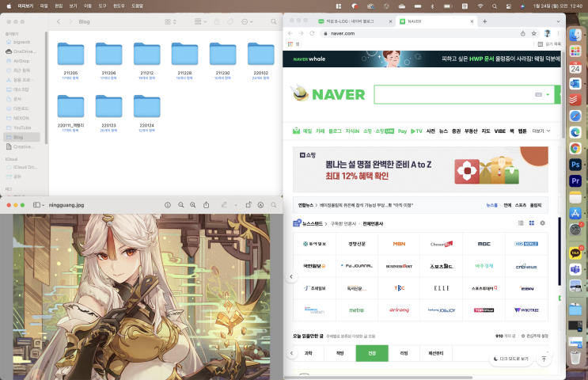588x380 pixels.
Task: Open the Chrome profile avatar
Action: (x=547, y=33)
